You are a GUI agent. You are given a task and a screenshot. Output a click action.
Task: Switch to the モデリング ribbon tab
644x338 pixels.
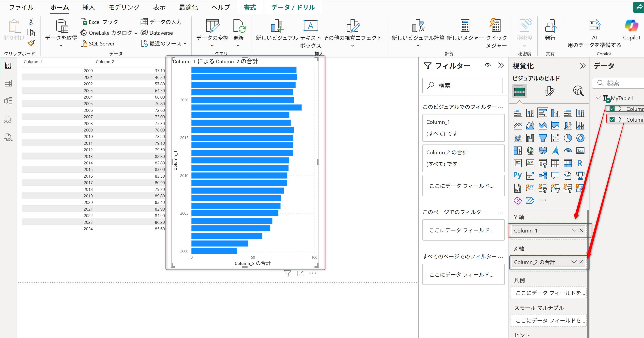[124, 7]
